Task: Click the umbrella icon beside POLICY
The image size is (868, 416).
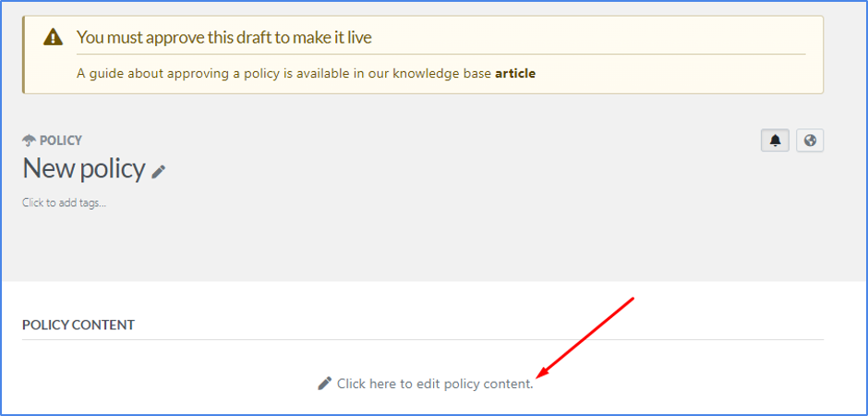Action: point(29,141)
